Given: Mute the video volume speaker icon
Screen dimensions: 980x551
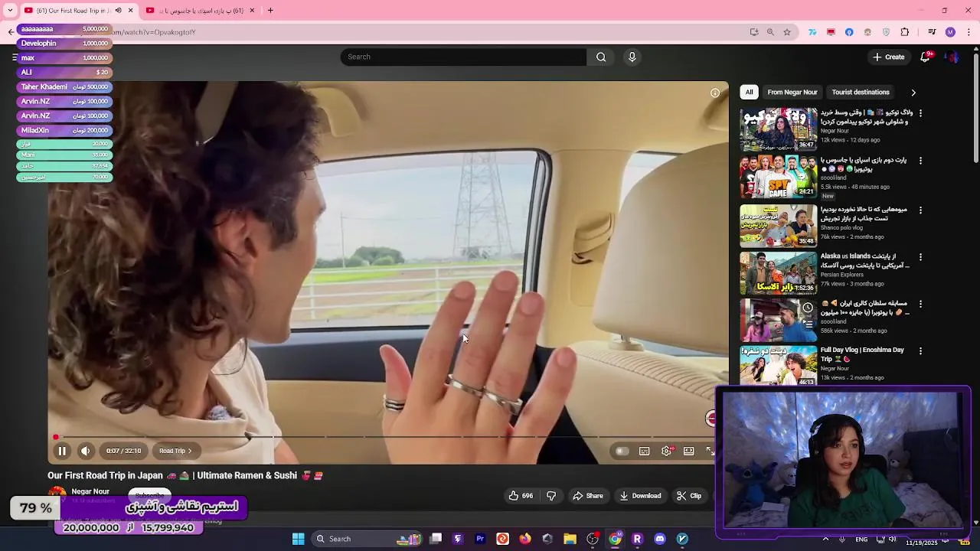Looking at the screenshot, I should coord(85,451).
